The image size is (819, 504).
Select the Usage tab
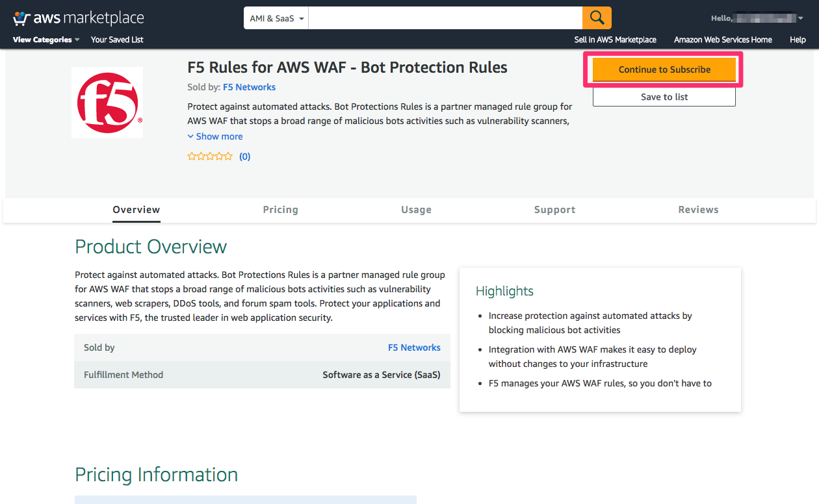coord(416,210)
